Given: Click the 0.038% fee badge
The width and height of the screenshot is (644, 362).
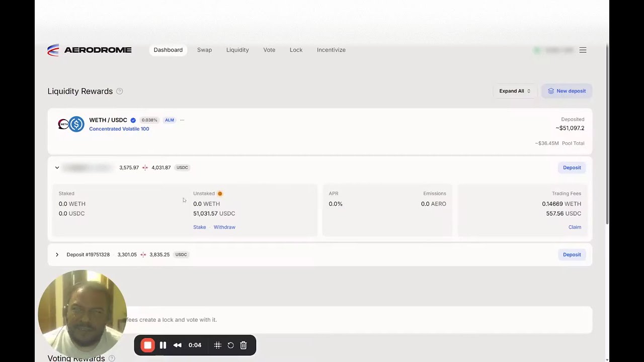Looking at the screenshot, I should pyautogui.click(x=149, y=120).
